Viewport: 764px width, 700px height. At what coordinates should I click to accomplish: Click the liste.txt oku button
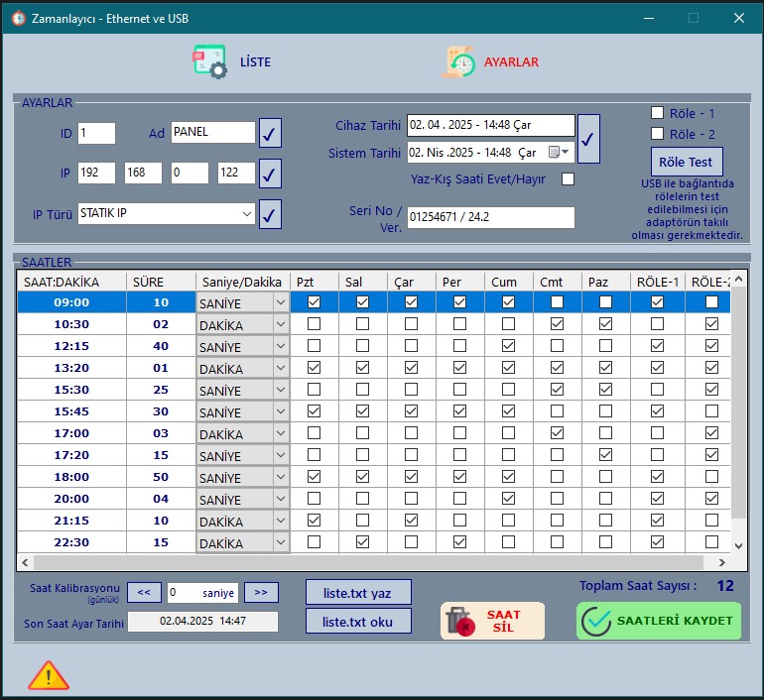358,621
